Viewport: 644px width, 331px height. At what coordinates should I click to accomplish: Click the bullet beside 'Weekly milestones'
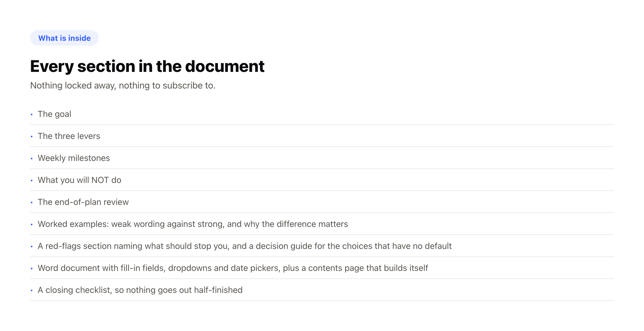coord(32,159)
